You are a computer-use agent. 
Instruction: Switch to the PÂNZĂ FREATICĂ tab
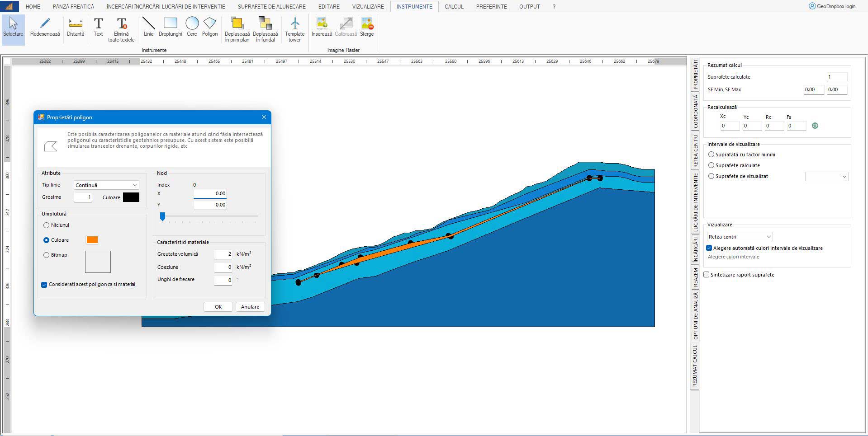pyautogui.click(x=73, y=7)
